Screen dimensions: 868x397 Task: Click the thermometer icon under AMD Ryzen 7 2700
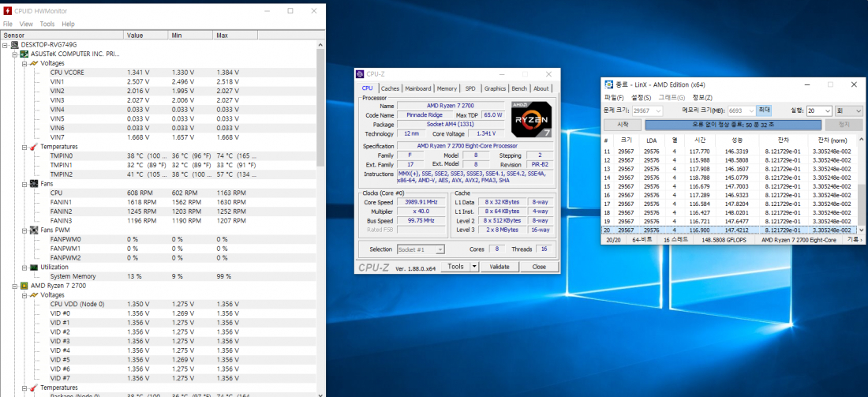pos(34,388)
